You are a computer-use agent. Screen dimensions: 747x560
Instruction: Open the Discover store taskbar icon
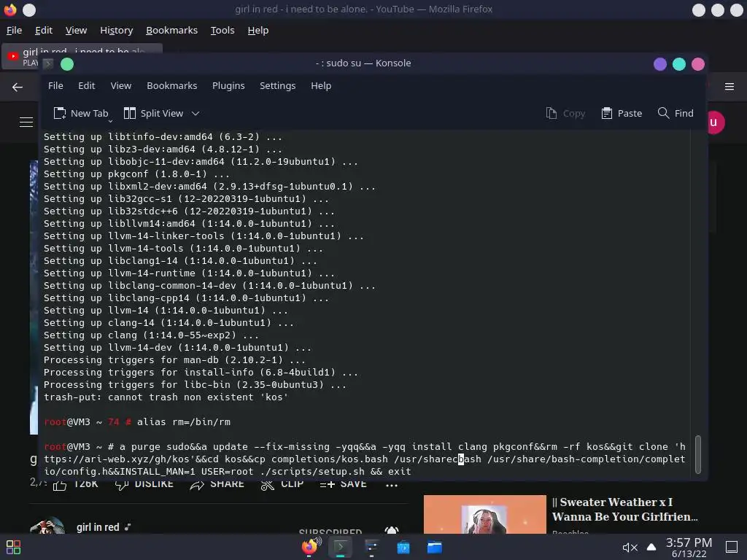(403, 547)
